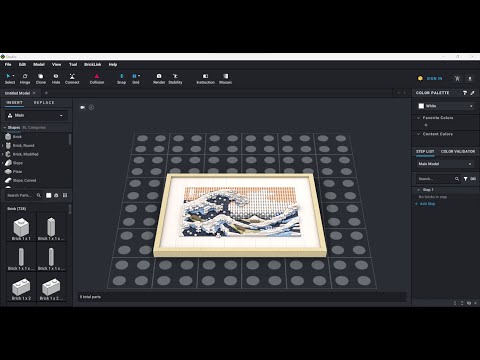Open the BrickLink menu
This screenshot has width=480, height=360.
coord(92,64)
